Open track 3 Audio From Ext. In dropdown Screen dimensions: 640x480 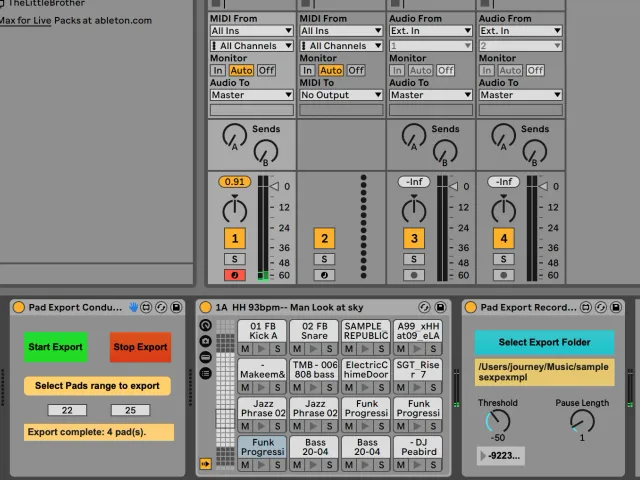[431, 31]
